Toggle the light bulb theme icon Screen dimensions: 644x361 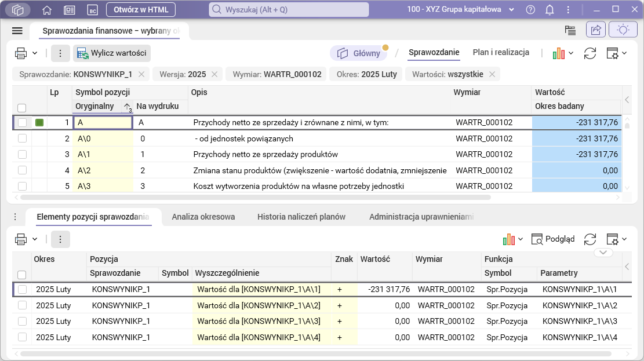(624, 30)
